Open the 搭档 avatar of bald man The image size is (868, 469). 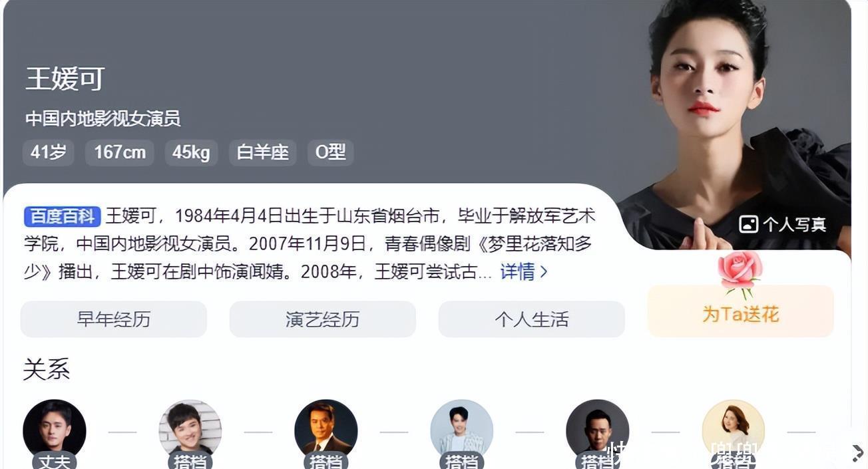coord(598,431)
